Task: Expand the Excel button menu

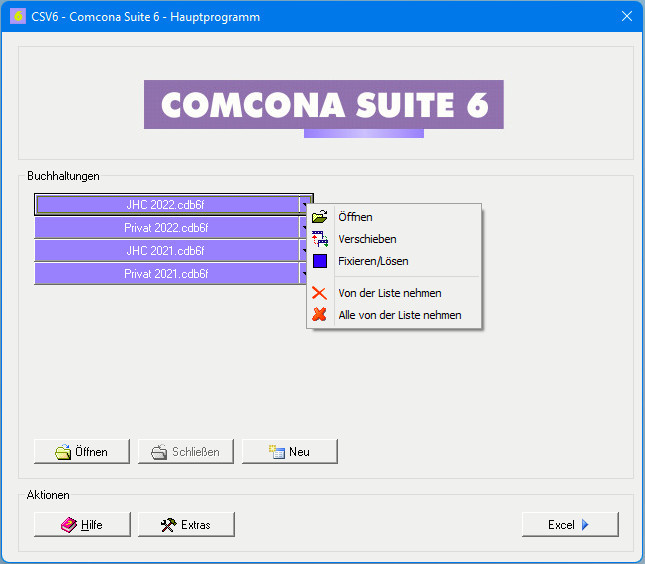Action: coord(570,525)
